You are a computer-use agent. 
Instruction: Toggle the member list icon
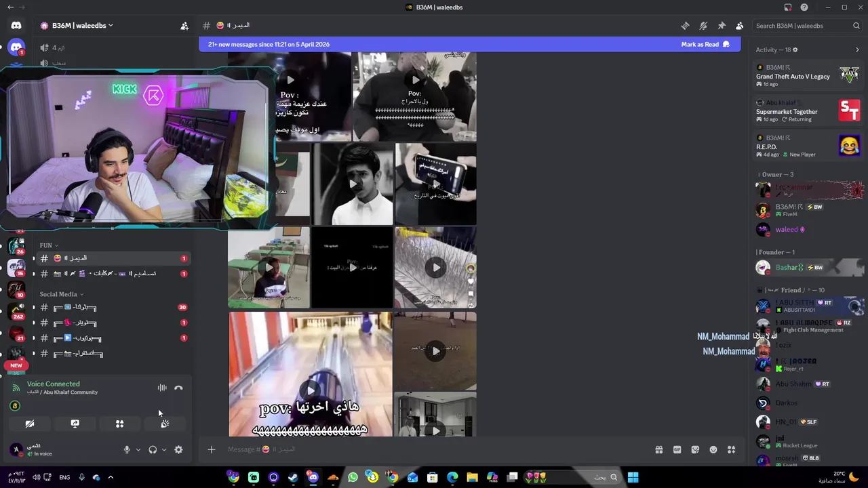pos(739,26)
